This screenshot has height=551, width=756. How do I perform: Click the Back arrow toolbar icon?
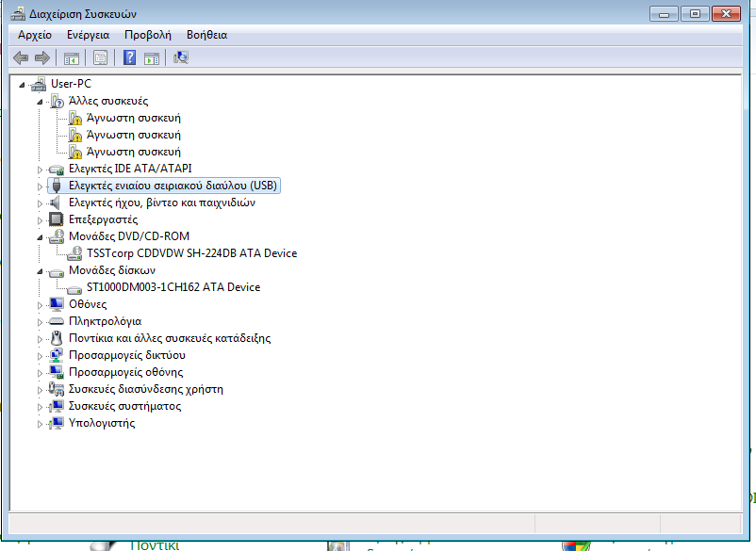pyautogui.click(x=20, y=58)
